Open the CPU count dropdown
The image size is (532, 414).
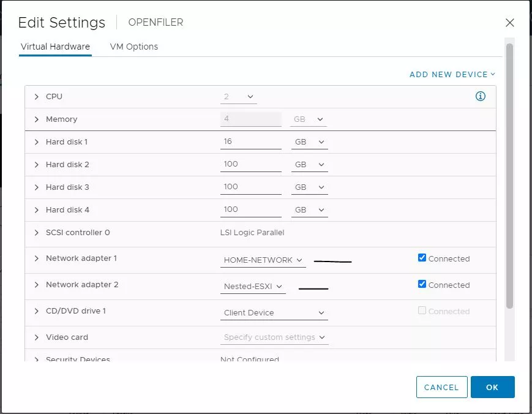click(x=239, y=97)
